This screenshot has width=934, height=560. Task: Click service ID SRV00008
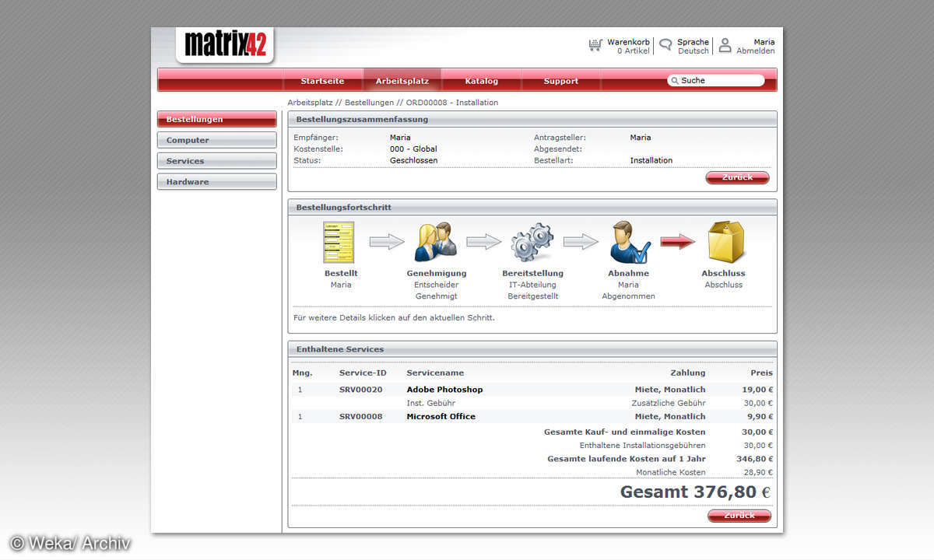[x=361, y=417]
